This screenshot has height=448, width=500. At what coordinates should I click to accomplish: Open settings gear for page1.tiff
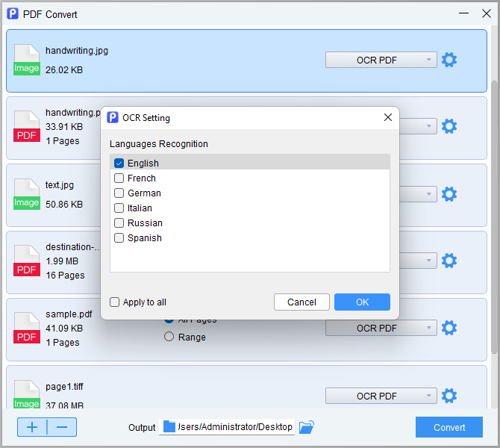click(449, 396)
